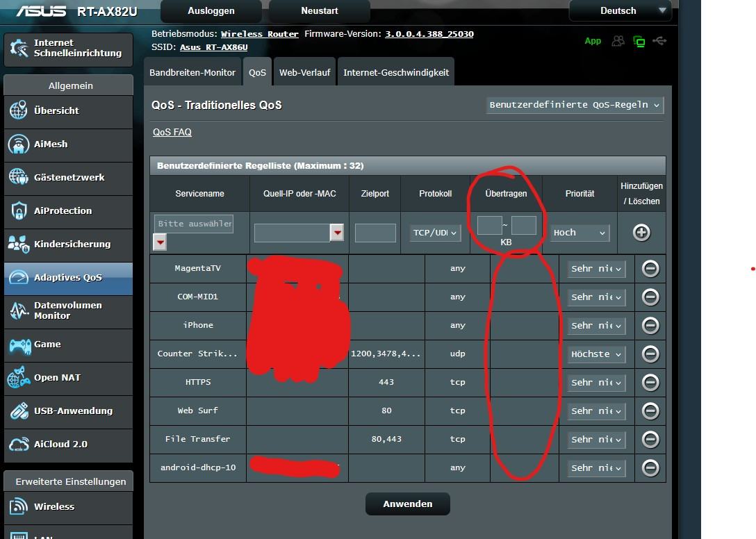Open the QoS FAQ link

(172, 132)
